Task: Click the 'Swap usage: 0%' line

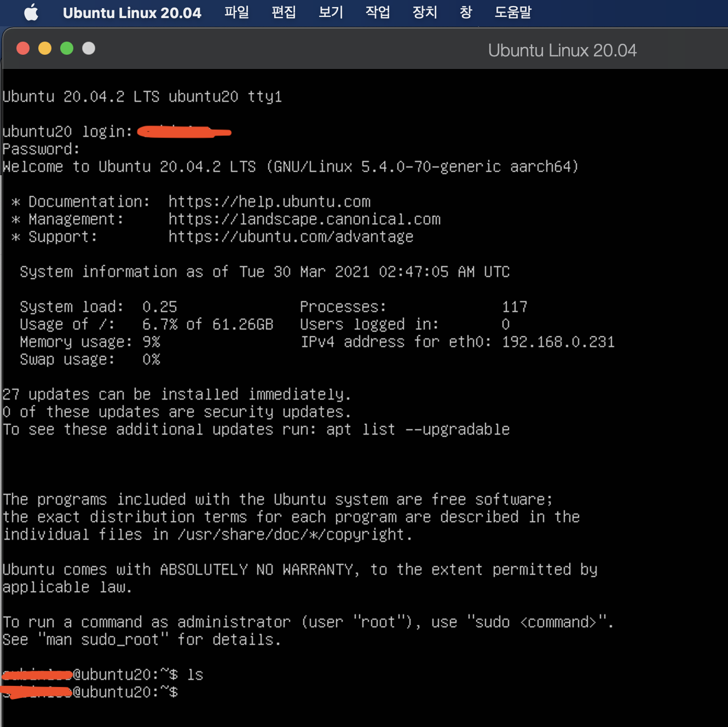Action: (x=90, y=360)
